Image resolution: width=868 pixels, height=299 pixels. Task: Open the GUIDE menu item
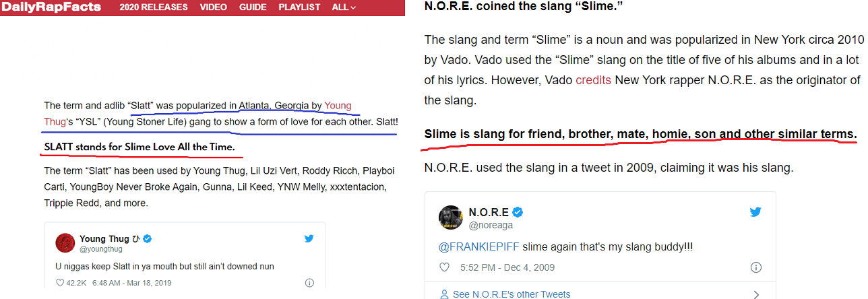(253, 7)
